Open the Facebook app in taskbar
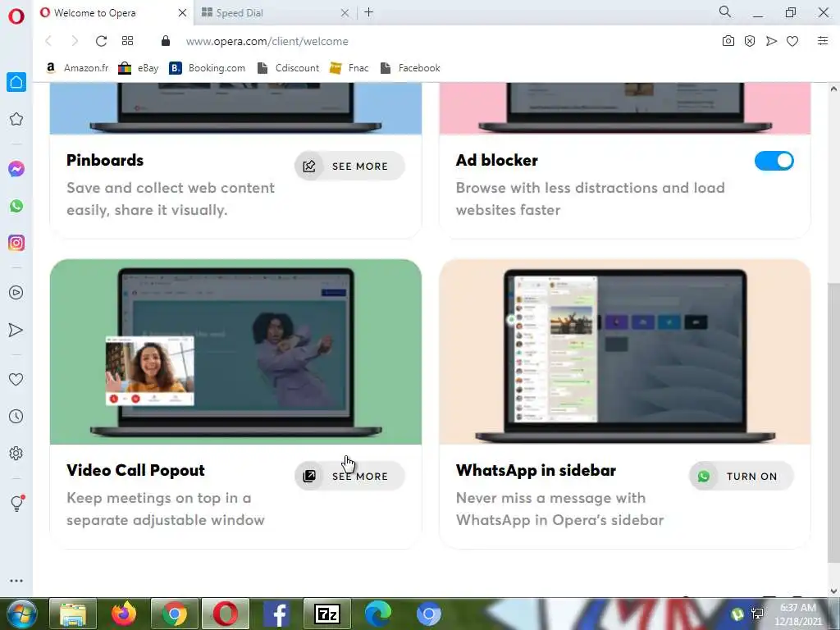 (277, 614)
